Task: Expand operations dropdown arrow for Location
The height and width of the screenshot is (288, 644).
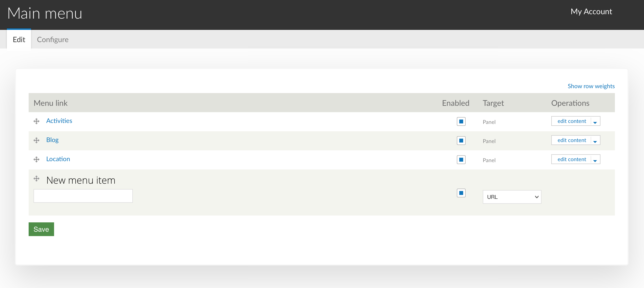Action: (x=595, y=160)
